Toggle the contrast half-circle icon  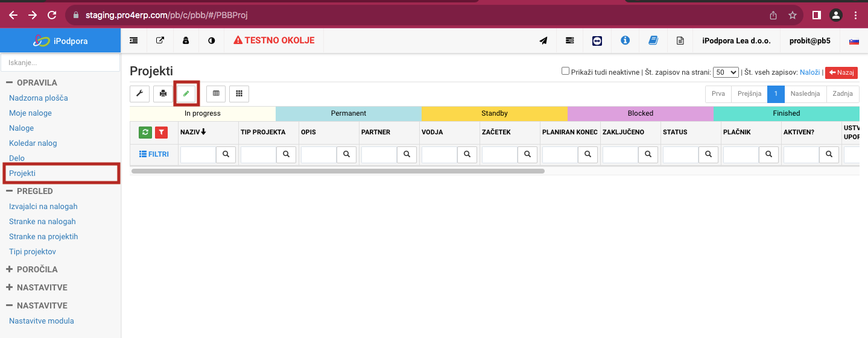(211, 40)
